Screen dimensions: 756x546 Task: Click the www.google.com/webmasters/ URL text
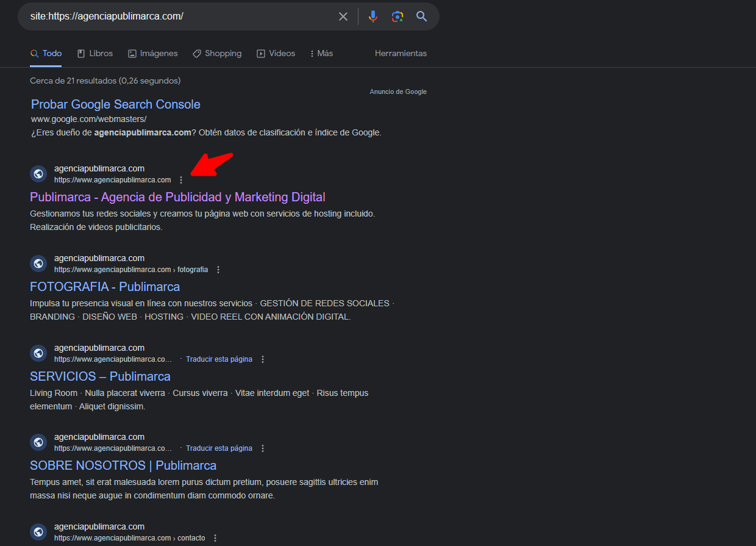[89, 119]
